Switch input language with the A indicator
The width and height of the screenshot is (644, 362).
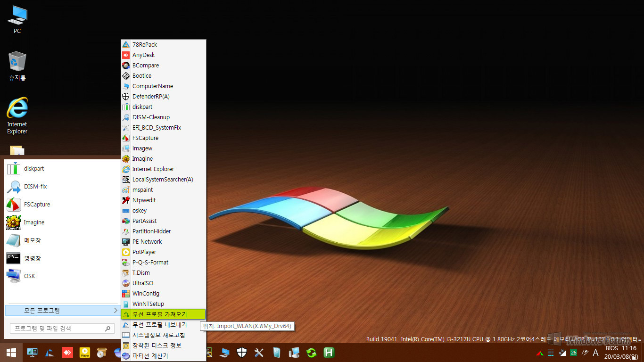(595, 353)
